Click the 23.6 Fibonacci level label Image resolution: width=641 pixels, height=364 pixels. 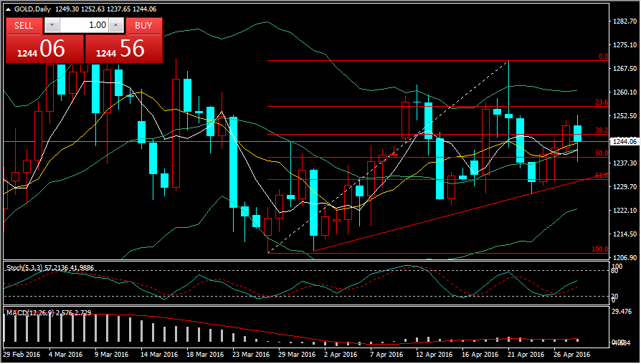602,102
